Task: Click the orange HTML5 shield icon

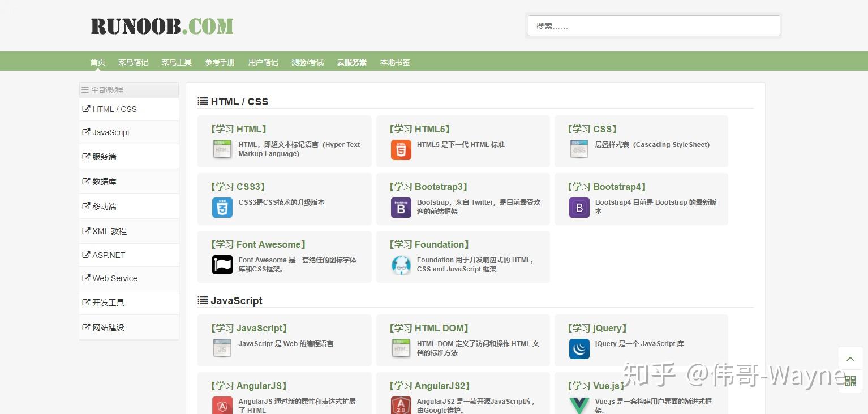Action: (401, 149)
